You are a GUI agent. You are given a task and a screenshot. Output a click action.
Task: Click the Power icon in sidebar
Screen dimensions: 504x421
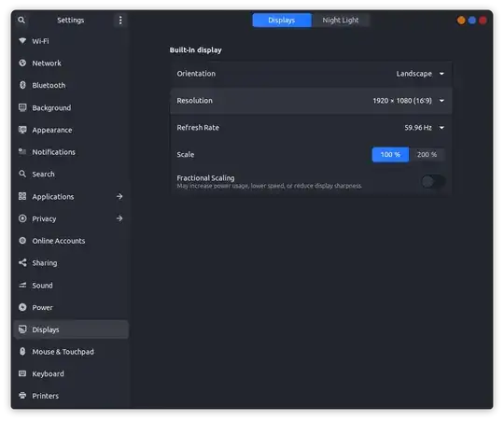(x=22, y=307)
